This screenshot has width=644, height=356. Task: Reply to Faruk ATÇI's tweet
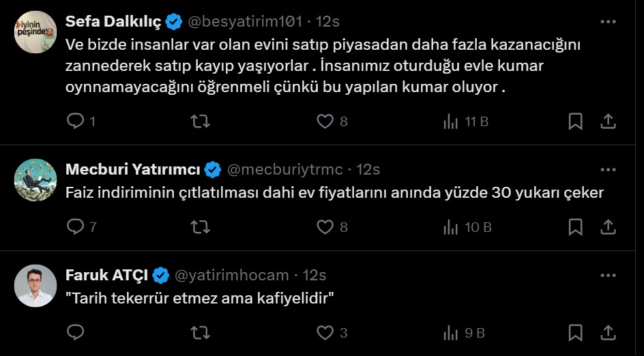[x=75, y=333]
